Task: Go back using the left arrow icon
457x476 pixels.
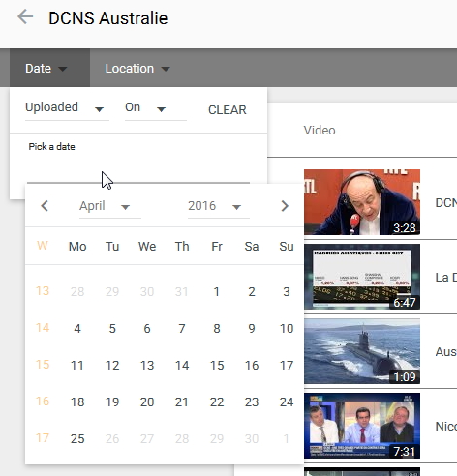Action: coord(25,16)
